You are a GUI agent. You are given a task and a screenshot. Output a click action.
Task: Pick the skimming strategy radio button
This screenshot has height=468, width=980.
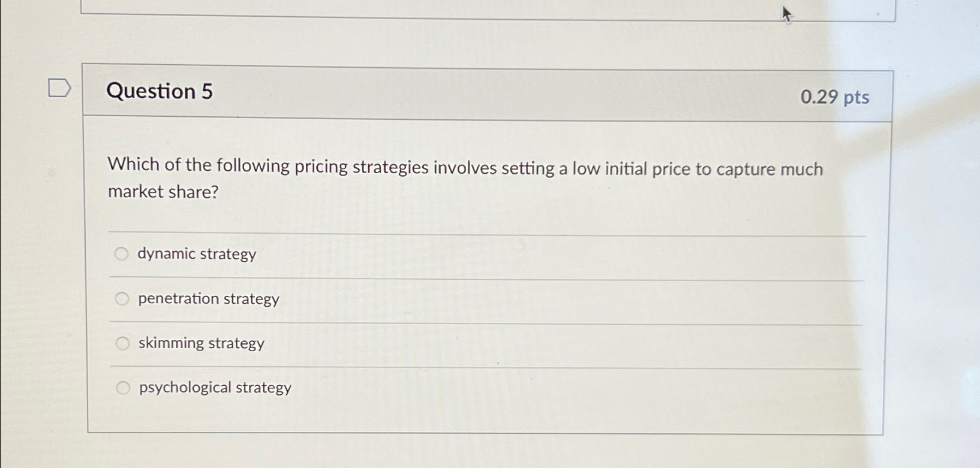(122, 343)
